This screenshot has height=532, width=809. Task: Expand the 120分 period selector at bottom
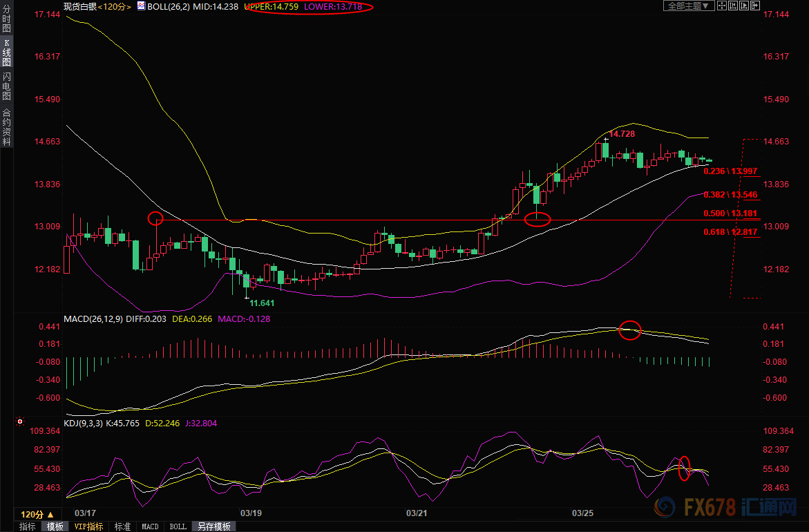[36, 514]
